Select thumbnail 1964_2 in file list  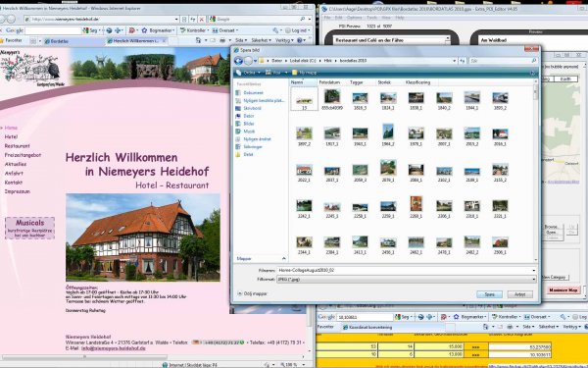point(388,134)
